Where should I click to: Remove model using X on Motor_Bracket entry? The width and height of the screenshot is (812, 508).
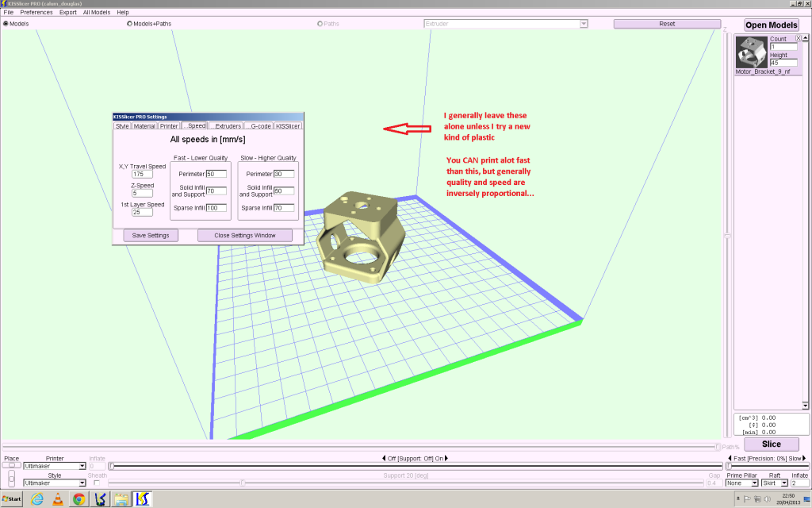[x=798, y=38]
